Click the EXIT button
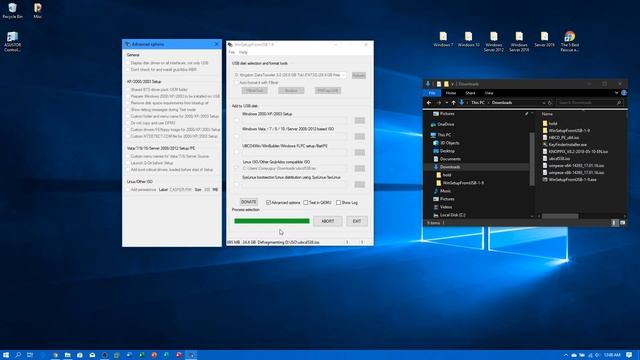The width and height of the screenshot is (640, 360). (x=357, y=221)
